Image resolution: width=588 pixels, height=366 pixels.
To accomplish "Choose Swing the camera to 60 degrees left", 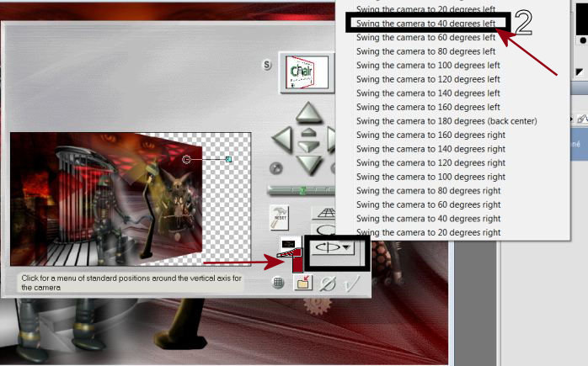I will tap(425, 38).
